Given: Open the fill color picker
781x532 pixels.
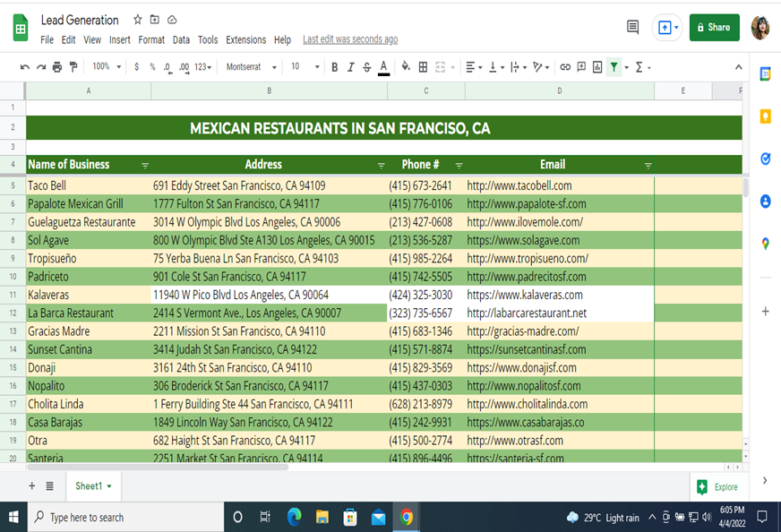Looking at the screenshot, I should point(405,67).
